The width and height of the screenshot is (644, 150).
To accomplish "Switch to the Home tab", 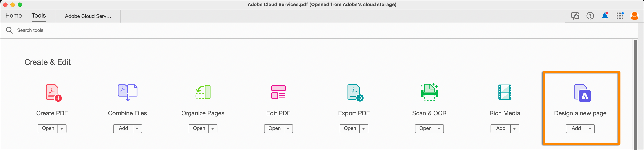I will [13, 16].
